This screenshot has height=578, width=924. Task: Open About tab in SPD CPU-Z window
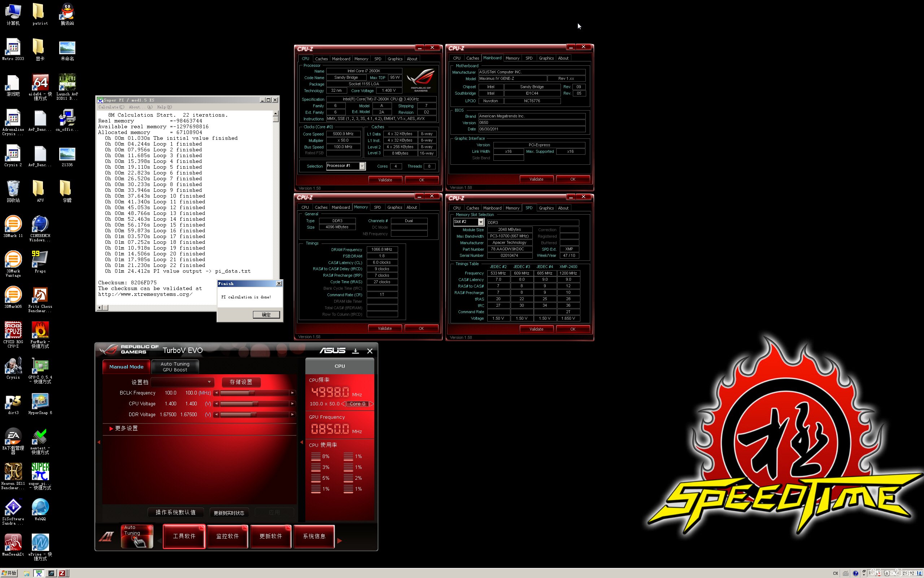coord(563,208)
